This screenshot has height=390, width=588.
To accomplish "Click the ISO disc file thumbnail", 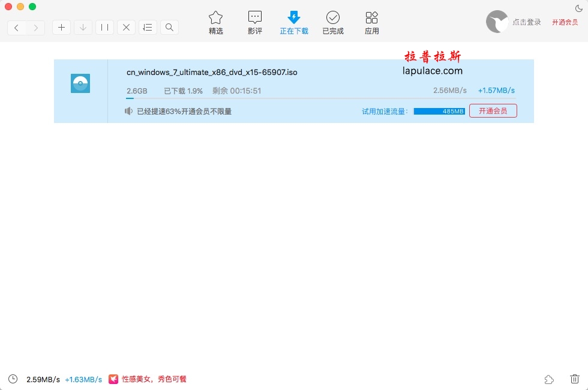I will point(80,83).
